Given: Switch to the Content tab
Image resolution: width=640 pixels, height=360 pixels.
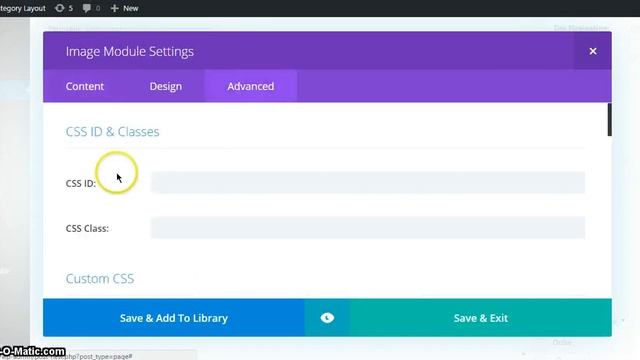Looking at the screenshot, I should [x=84, y=86].
